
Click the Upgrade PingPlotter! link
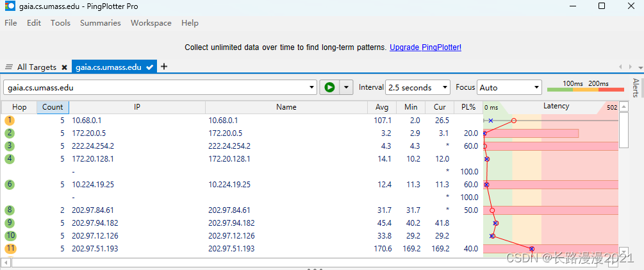point(425,47)
